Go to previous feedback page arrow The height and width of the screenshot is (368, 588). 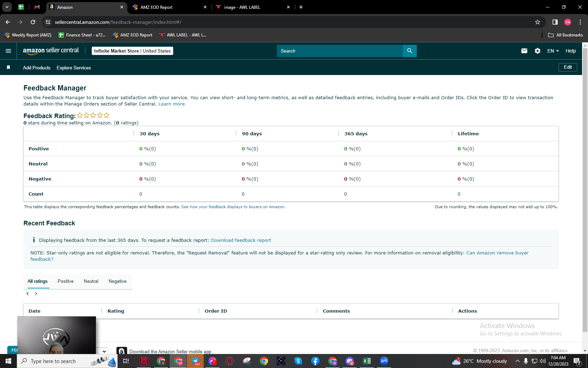coord(28,294)
